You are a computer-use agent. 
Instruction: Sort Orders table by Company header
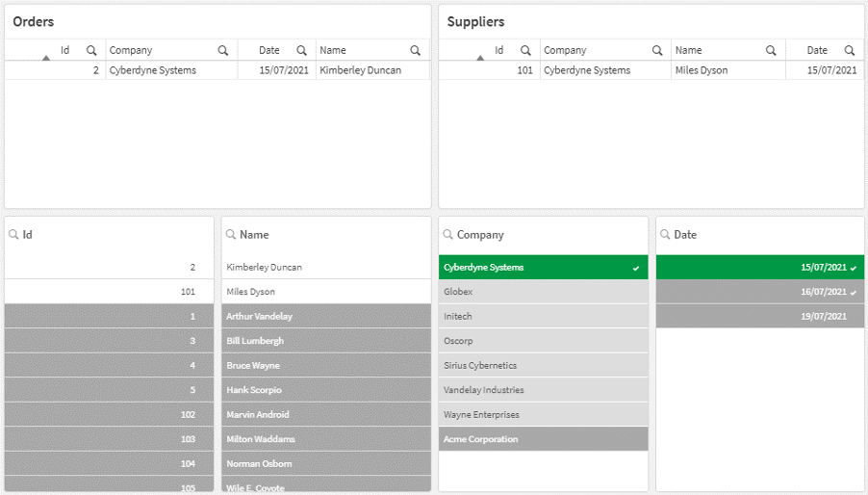point(131,50)
